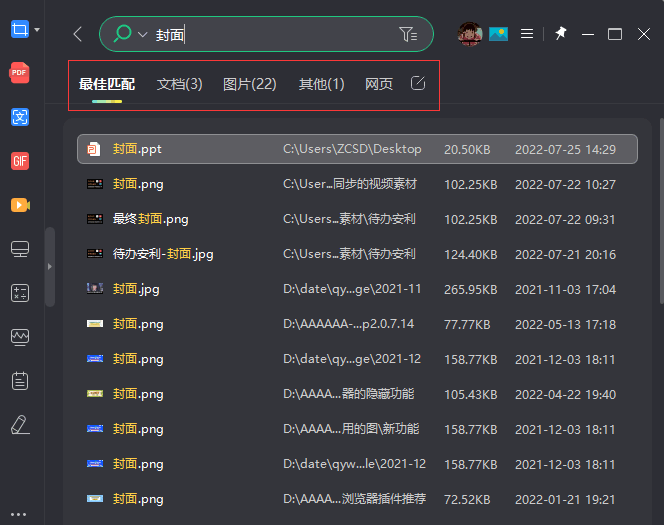This screenshot has width=664, height=525.
Task: Select 封面.png sized 77.77KB
Action: coord(357,324)
